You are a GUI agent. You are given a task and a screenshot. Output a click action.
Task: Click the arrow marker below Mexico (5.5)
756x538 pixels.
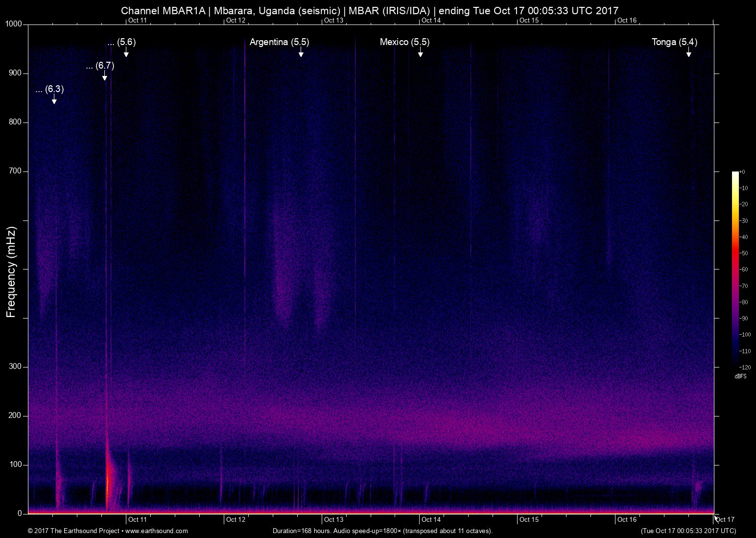coord(420,53)
